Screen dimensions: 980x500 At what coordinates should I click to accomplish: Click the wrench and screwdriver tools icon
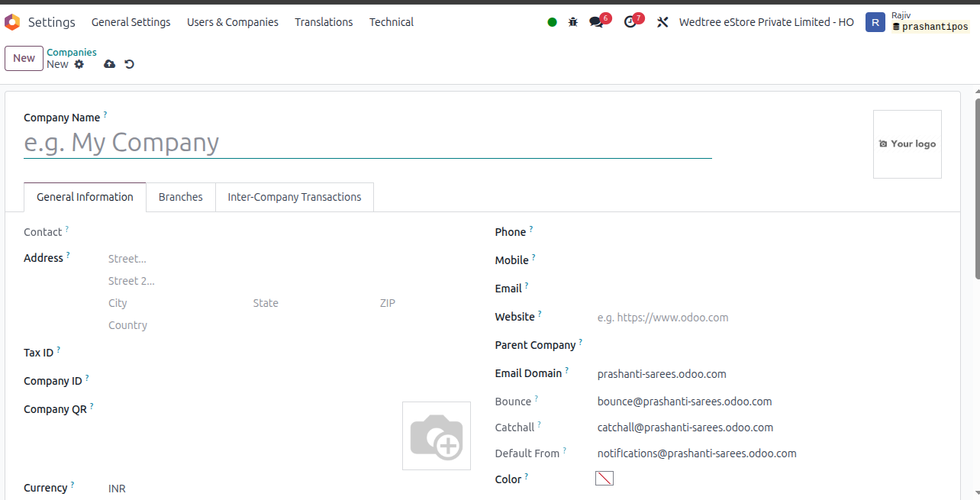point(662,22)
